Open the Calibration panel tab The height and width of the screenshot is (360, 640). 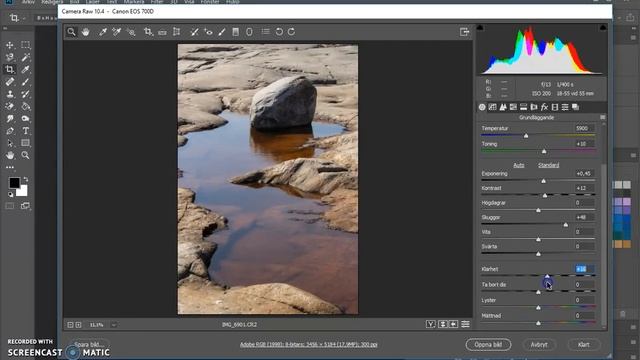click(555, 107)
